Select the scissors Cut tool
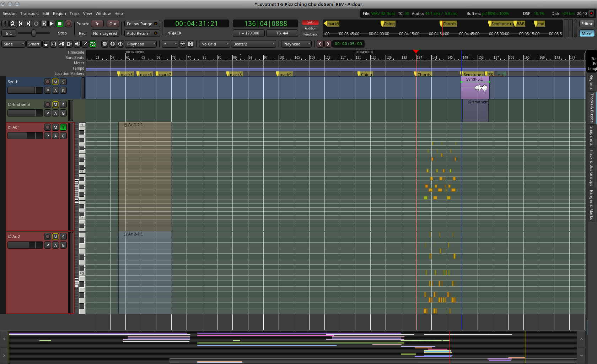The height and width of the screenshot is (364, 597). point(61,44)
